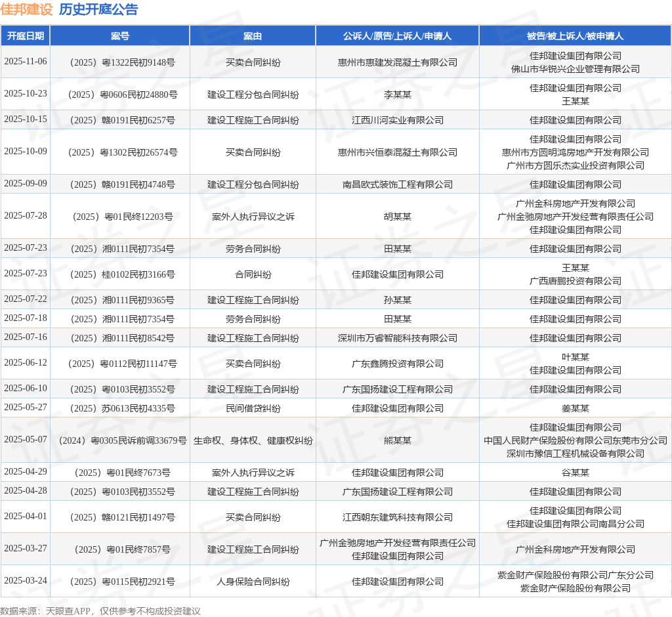Click defendant 广州市方圆乐杰实业投资有限公司
The image size is (672, 617).
point(575,165)
